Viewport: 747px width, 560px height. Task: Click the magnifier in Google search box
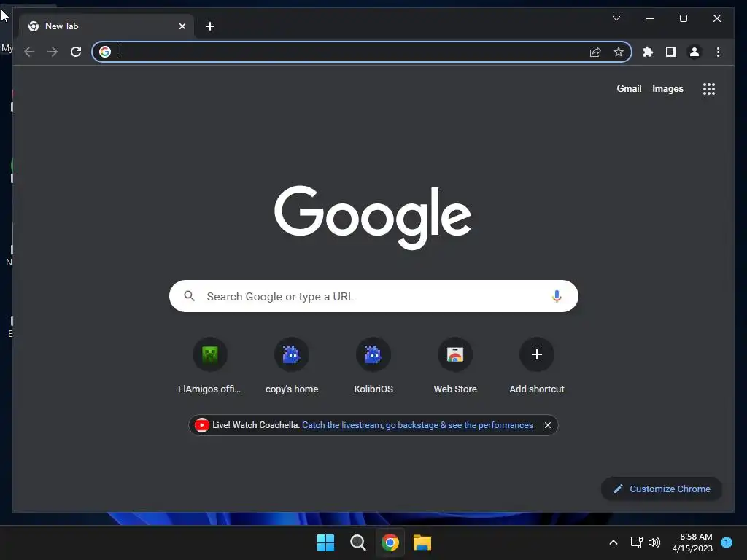click(189, 296)
